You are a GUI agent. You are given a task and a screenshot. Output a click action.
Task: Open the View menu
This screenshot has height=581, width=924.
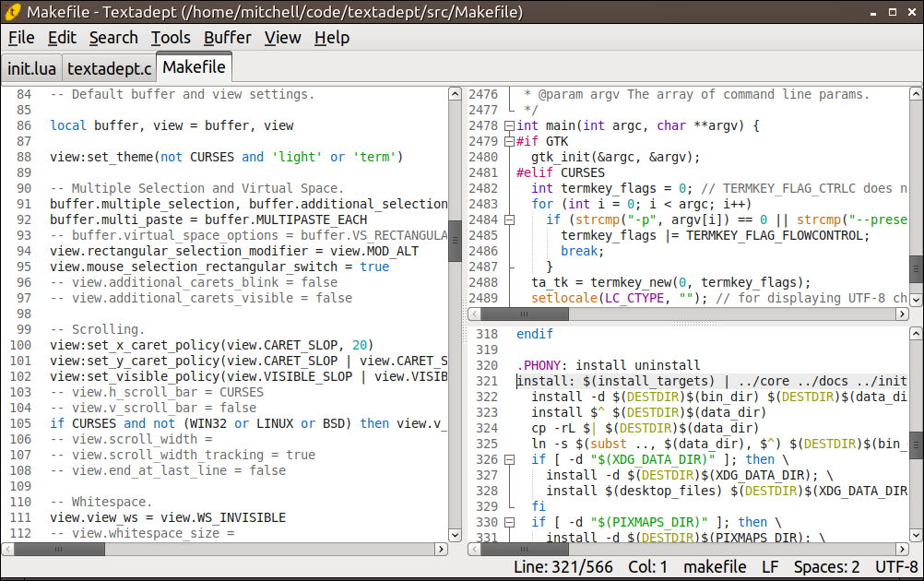click(x=282, y=38)
